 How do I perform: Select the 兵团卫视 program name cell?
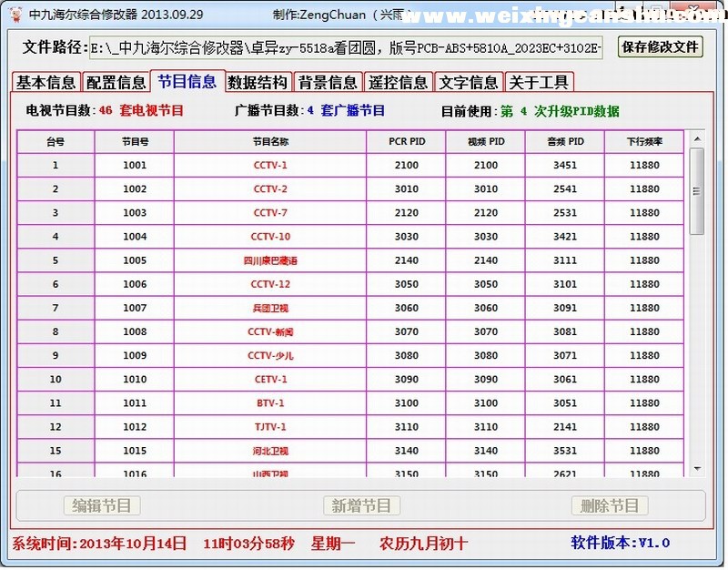[x=270, y=308]
